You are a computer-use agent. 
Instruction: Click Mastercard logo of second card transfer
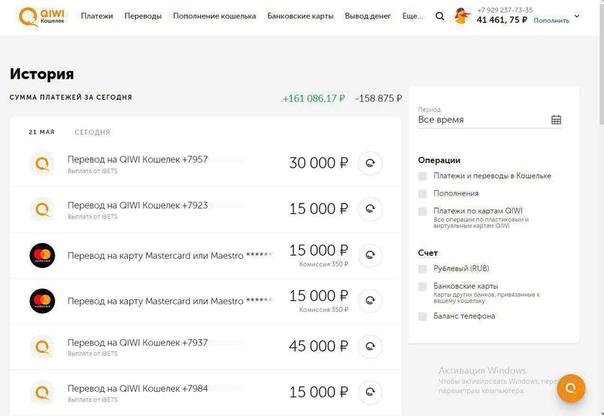42,301
